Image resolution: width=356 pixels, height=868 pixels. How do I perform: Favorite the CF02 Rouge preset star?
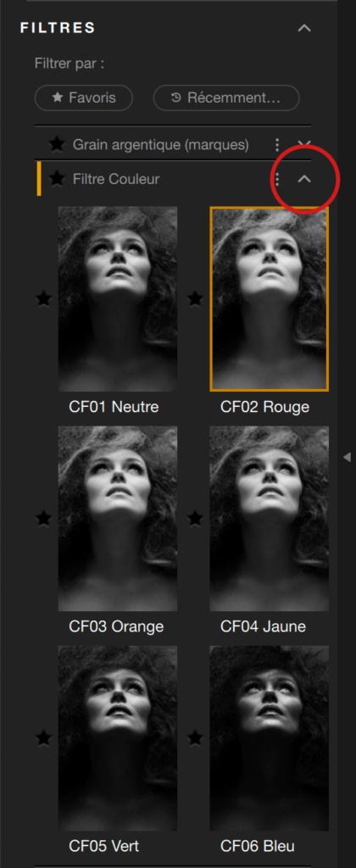tap(195, 299)
